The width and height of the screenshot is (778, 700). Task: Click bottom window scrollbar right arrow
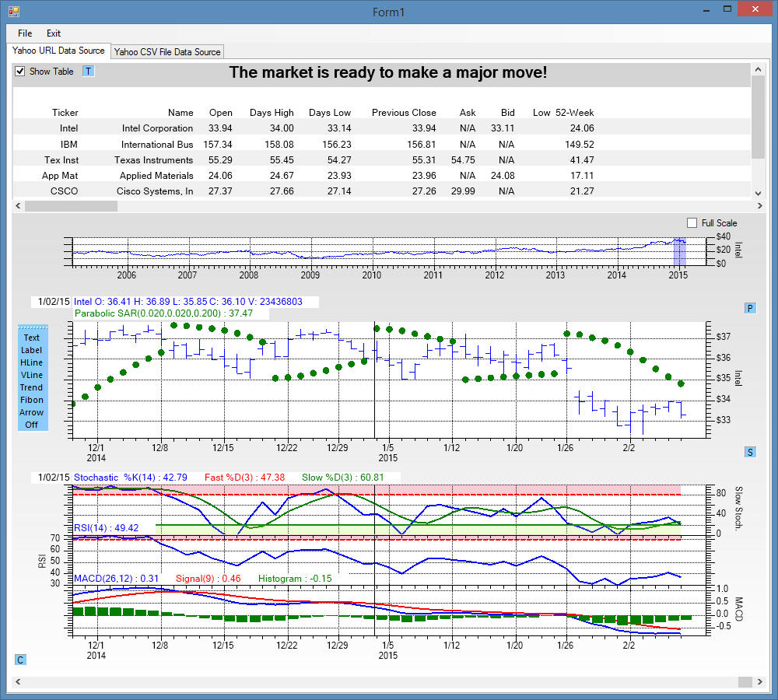coord(759,682)
